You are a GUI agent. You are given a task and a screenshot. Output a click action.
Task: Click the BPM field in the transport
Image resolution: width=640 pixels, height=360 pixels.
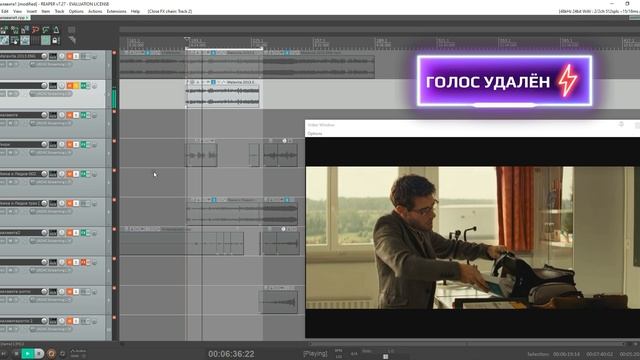[x=339, y=353]
